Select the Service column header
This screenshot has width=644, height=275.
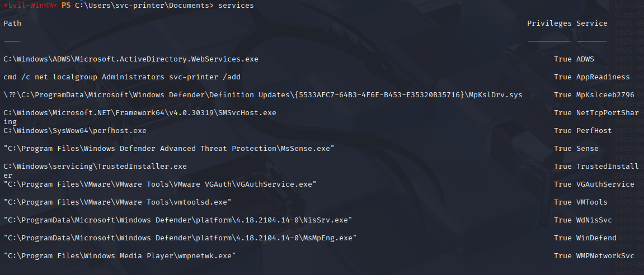tap(592, 23)
